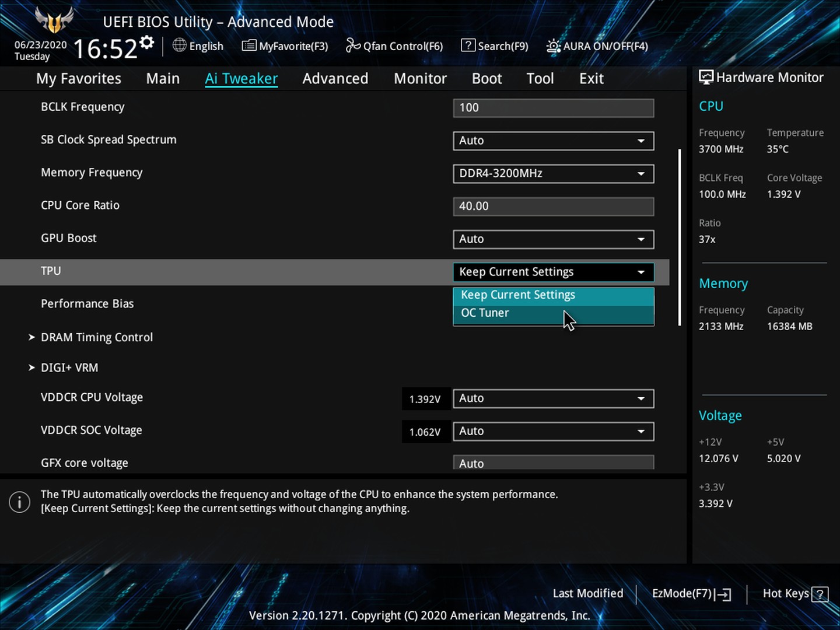
Task: Choose Keep Current Settings in the TPU list
Action: tap(554, 295)
